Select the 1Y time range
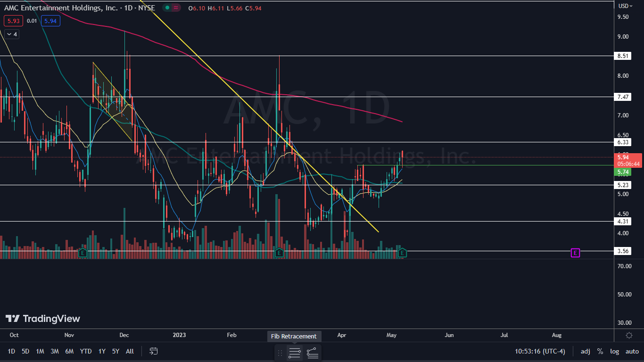The height and width of the screenshot is (362, 644). coord(102,351)
